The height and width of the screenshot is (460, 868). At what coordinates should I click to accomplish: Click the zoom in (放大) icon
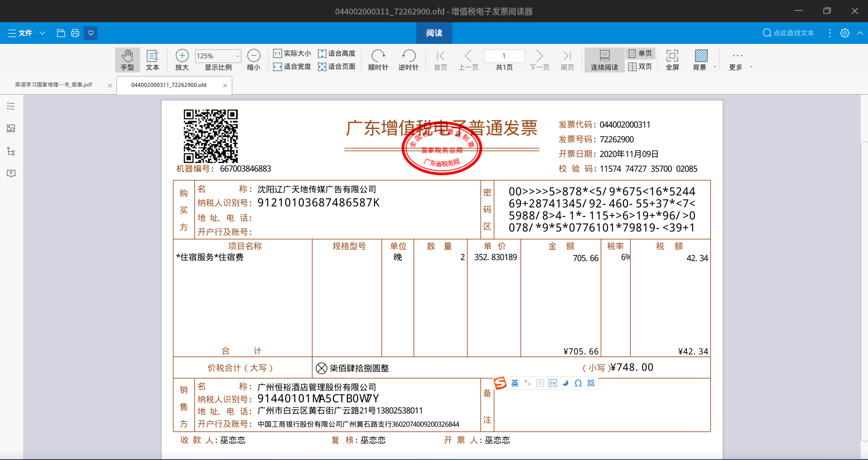click(x=182, y=56)
